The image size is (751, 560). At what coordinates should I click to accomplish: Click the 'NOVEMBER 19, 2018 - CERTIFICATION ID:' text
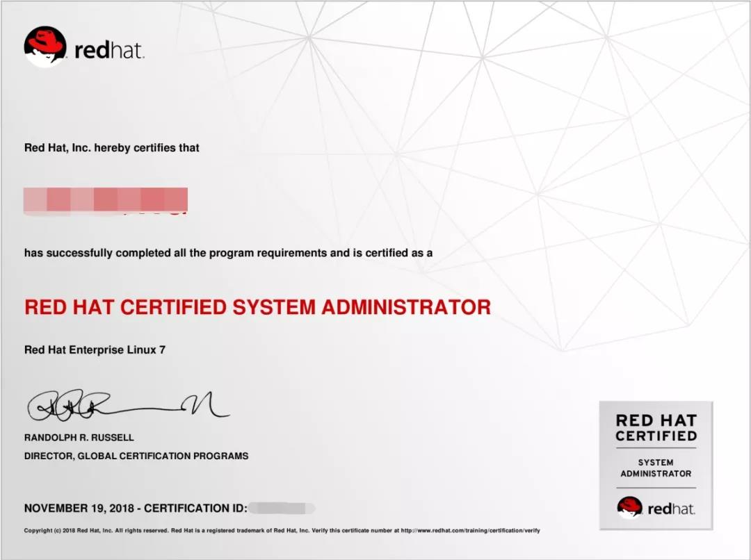click(x=136, y=509)
